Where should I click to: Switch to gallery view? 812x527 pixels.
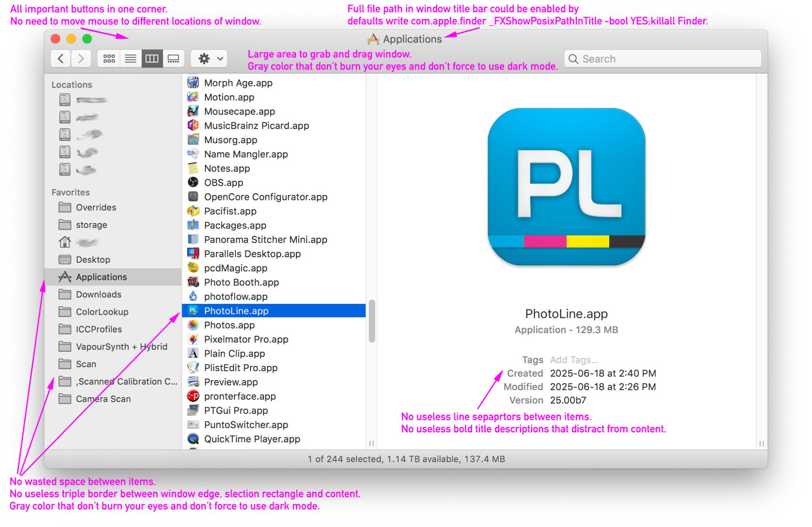(x=173, y=59)
